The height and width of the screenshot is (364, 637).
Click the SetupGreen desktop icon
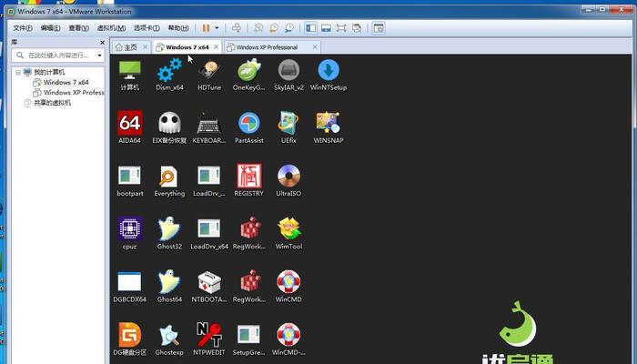click(x=248, y=339)
